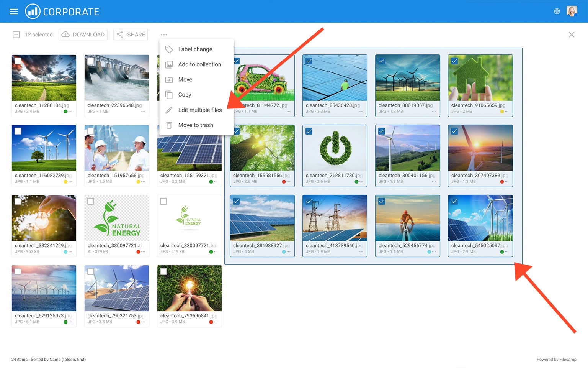Open the user profile avatar
Screen dimensions: 588x368
[x=572, y=11]
